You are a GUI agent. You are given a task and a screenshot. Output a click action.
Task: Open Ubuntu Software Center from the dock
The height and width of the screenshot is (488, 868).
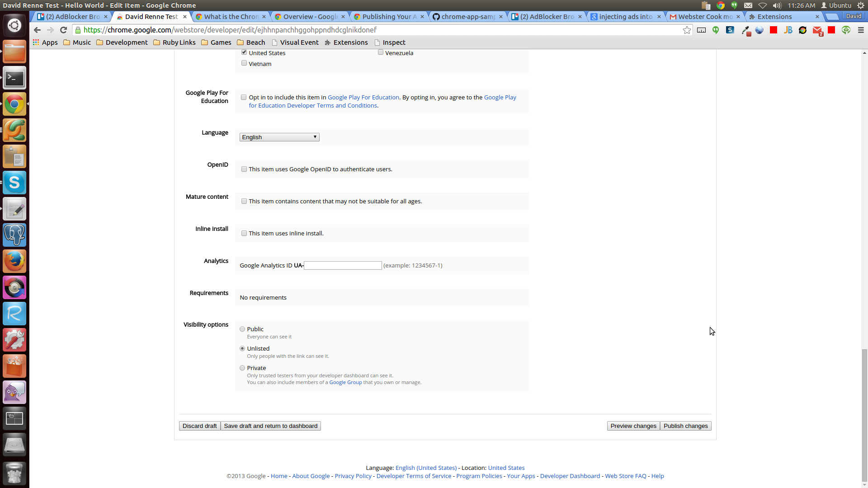[x=14, y=366]
